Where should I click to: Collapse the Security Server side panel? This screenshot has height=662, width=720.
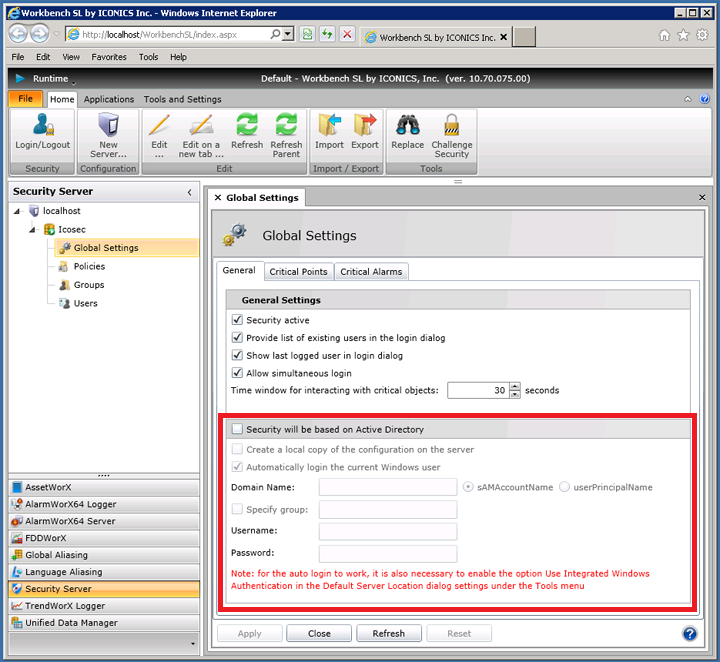[x=190, y=192]
